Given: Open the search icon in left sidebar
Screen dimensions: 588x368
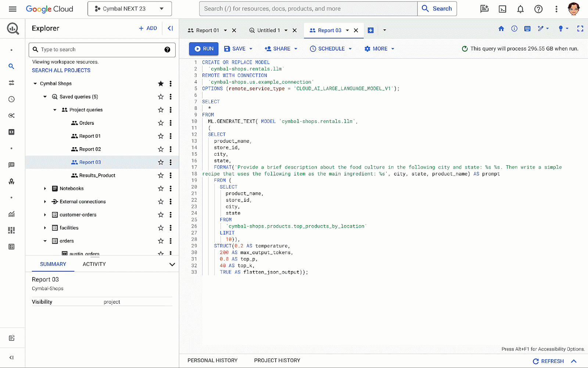Looking at the screenshot, I should point(11,66).
